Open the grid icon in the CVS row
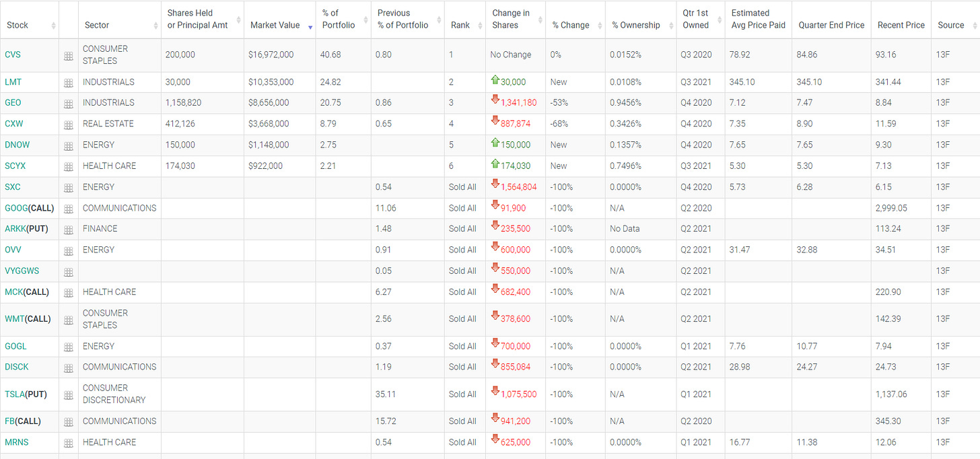 [69, 57]
